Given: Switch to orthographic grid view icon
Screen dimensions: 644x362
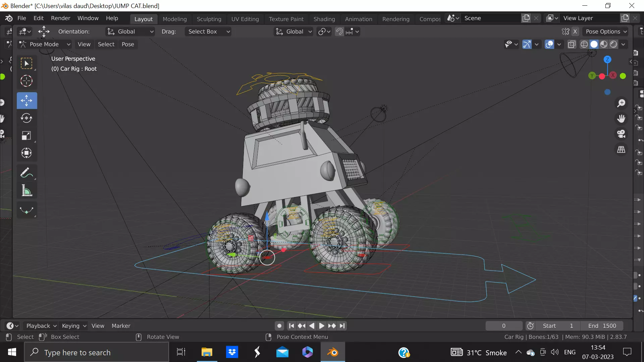Looking at the screenshot, I should click(x=621, y=149).
